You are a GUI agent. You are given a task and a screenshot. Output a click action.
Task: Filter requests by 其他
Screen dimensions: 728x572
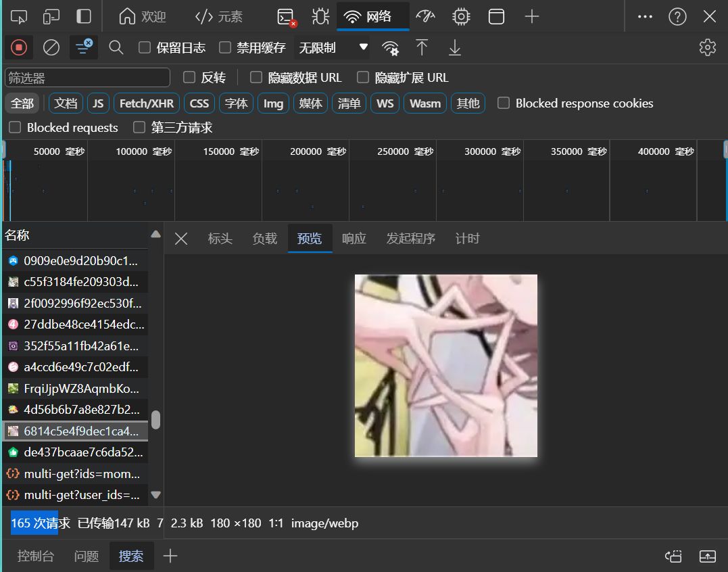coord(468,103)
